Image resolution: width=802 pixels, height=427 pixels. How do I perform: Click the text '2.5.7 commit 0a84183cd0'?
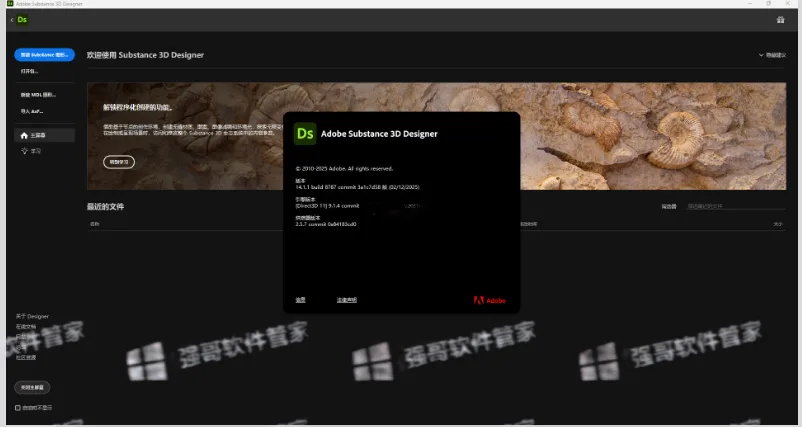(326, 224)
